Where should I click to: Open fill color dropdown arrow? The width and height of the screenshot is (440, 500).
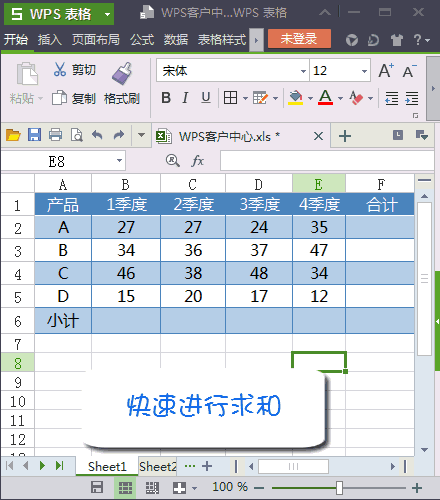310,98
